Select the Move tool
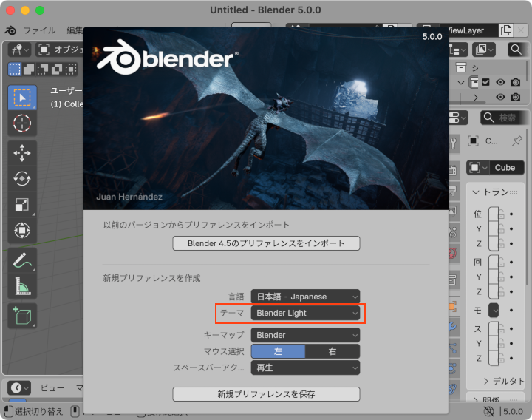Screen dimensions: 532x420 22,153
